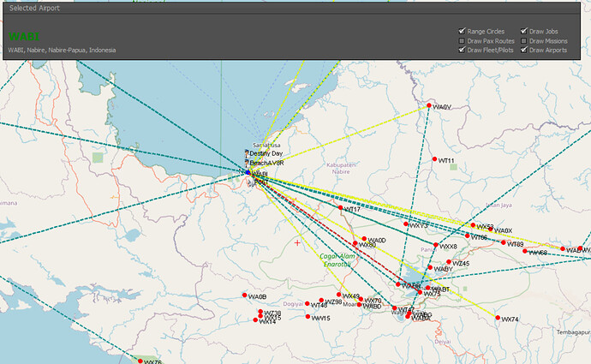Select the WW68 airport marker
This screenshot has height=364, width=591.
pyautogui.click(x=525, y=251)
